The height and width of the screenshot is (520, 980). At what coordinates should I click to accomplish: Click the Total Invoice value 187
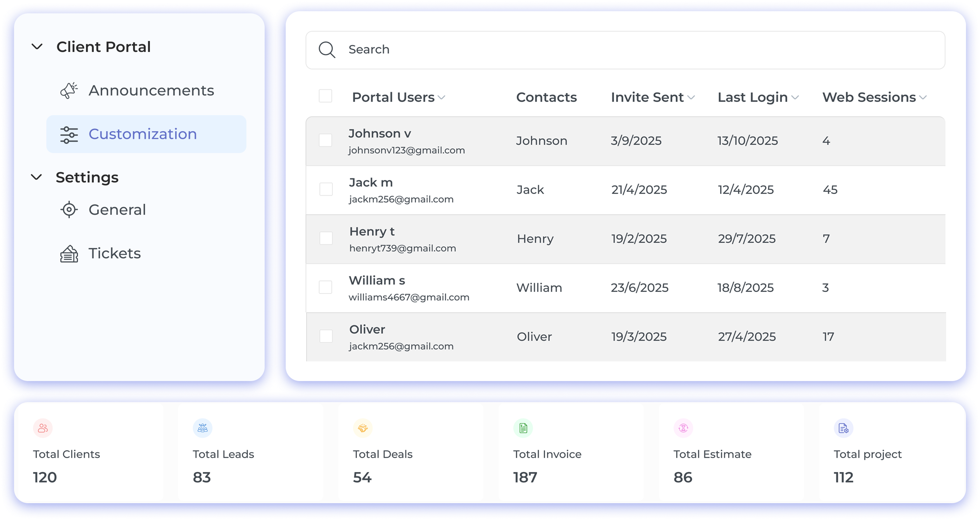[x=525, y=478]
